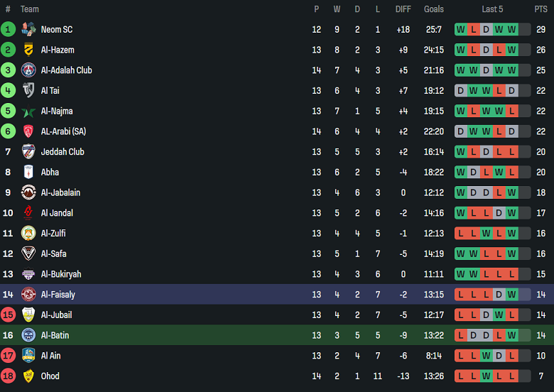Sort standings by Goals column header
Viewport: 554px width, 392px height.
[x=433, y=9]
